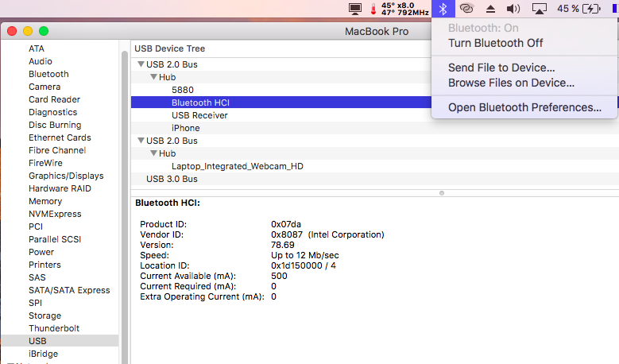Click the Version value 78.69
The image size is (619, 364).
click(282, 245)
